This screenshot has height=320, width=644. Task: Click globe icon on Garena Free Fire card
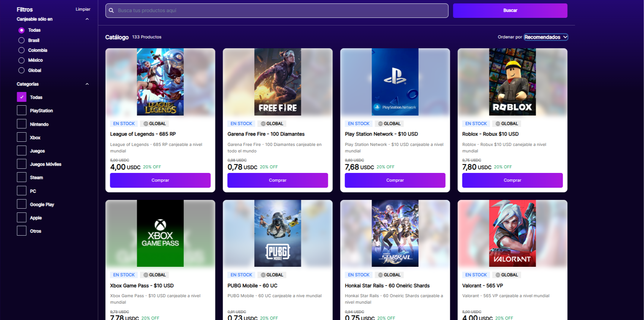point(263,124)
